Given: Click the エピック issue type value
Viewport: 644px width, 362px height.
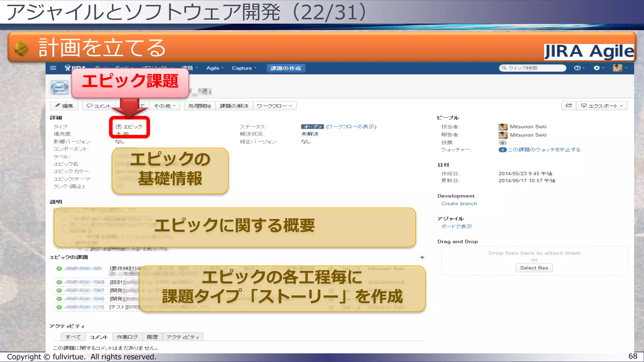Looking at the screenshot, I should click(x=129, y=127).
